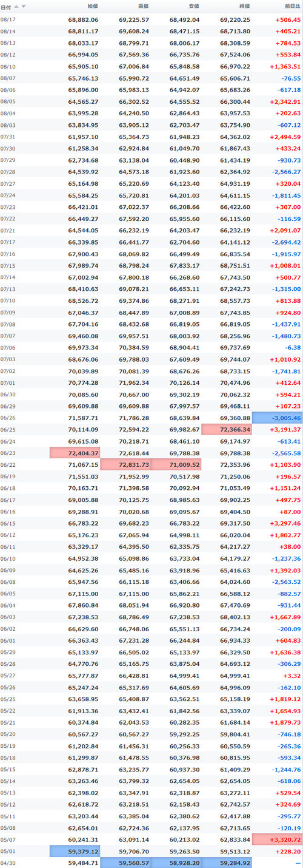Click the 始値 column header
Viewport: 303px width, 868px height.
point(92,7)
